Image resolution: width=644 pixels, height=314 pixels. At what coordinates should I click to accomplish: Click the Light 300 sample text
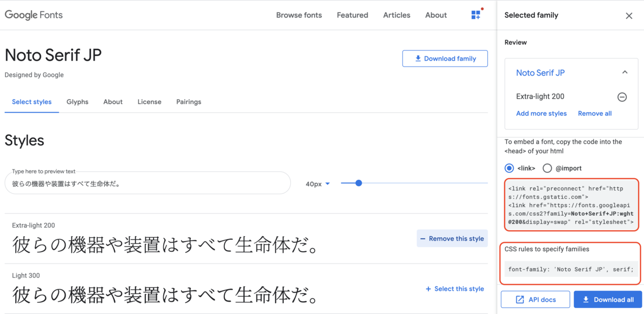(166, 295)
